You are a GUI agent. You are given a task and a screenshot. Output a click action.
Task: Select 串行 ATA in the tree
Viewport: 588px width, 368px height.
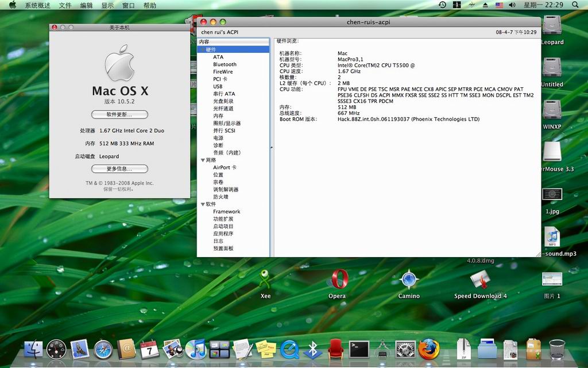[x=224, y=94]
